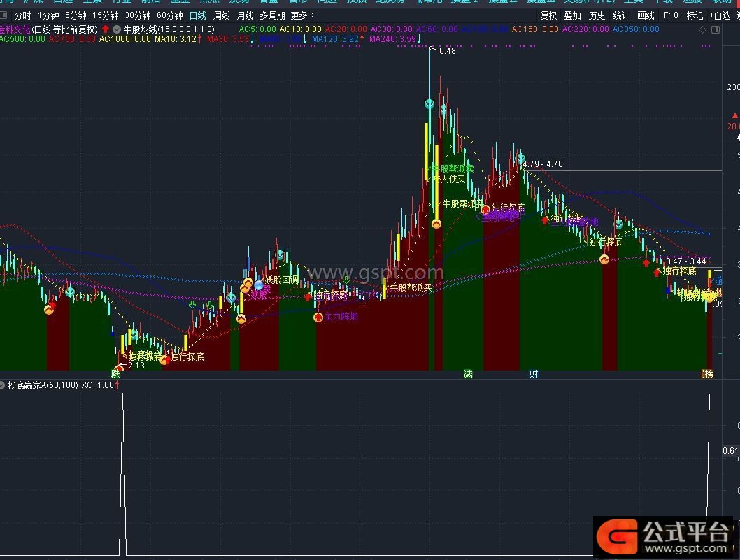The width and height of the screenshot is (740, 560).
Task: Select the 60分钟 period tab
Action: pyautogui.click(x=169, y=15)
